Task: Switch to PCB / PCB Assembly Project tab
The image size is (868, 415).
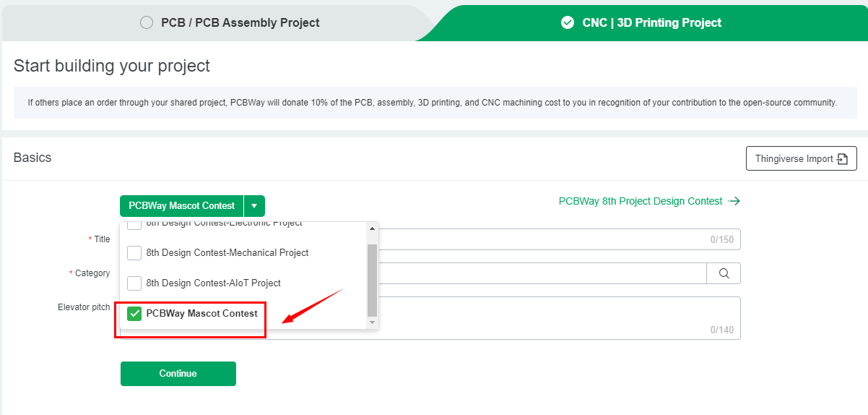Action: coord(240,22)
